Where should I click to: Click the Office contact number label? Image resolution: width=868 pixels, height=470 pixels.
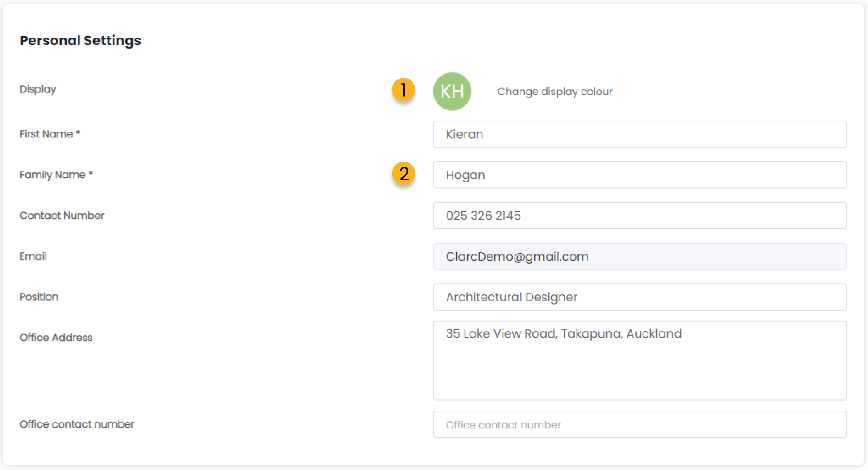[77, 424]
